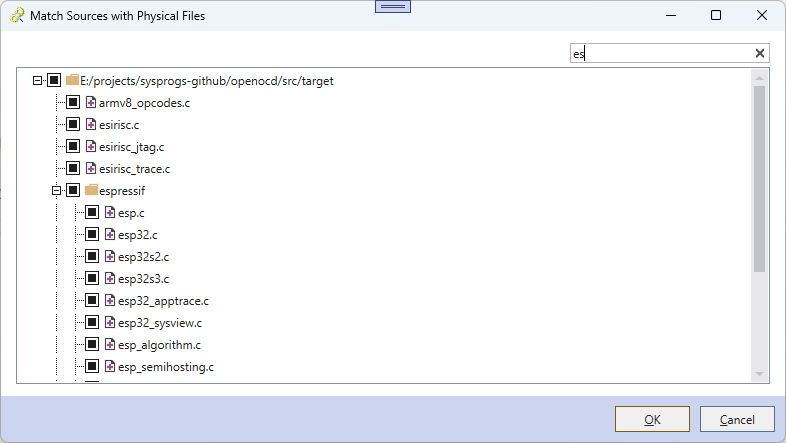This screenshot has height=443, width=786.
Task: Click the scrollbar up arrow
Action: (x=759, y=78)
